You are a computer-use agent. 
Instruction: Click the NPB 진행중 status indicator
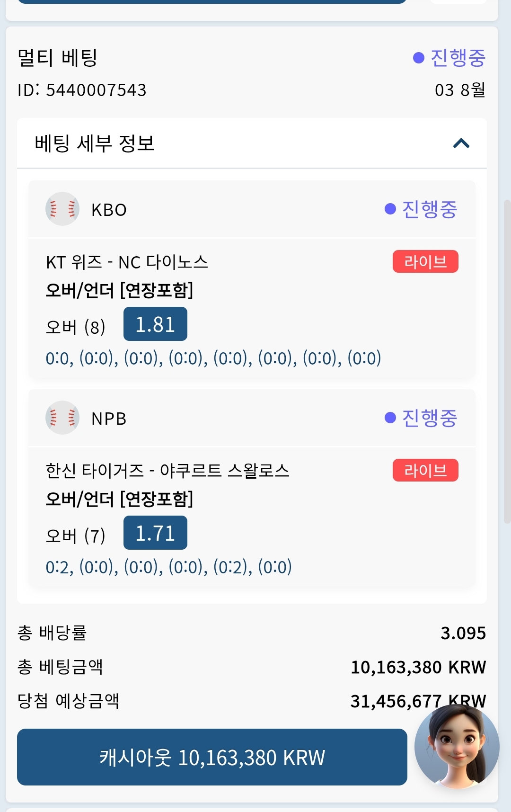pos(421,418)
